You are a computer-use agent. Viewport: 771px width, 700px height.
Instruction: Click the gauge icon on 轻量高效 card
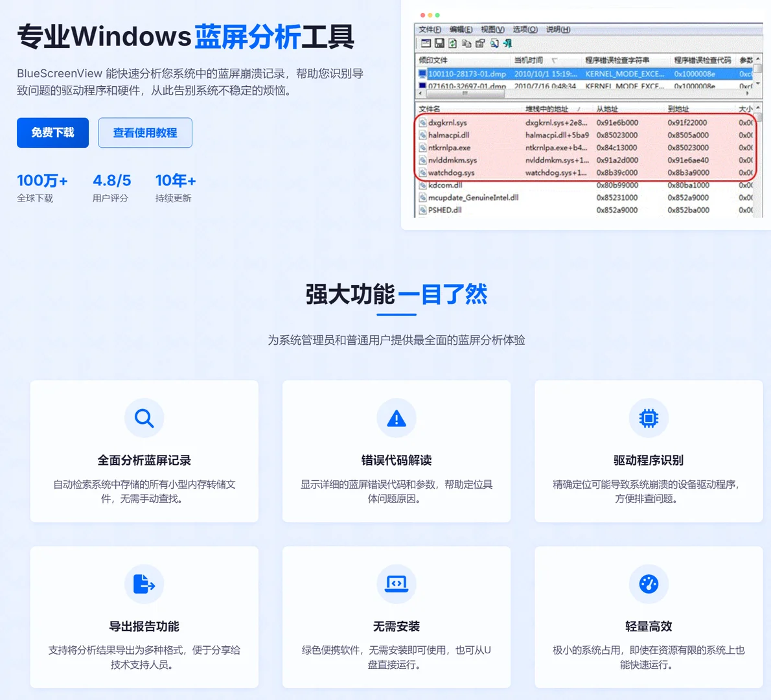(649, 584)
